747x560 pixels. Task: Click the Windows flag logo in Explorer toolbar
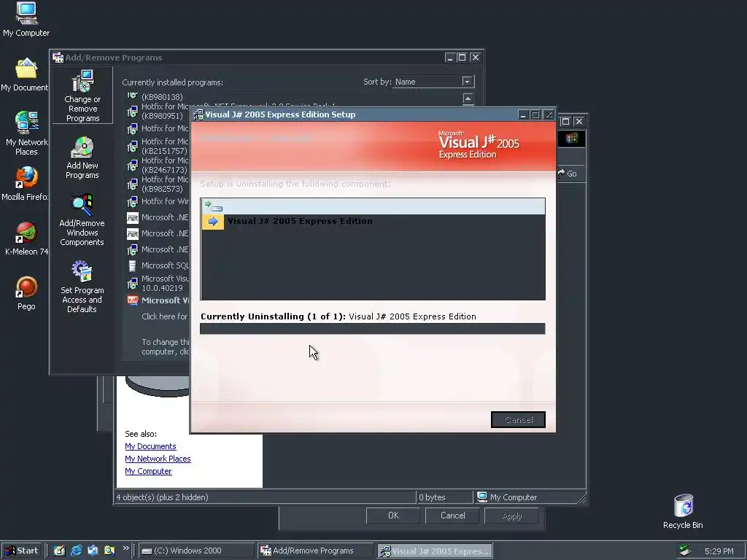[x=572, y=138]
